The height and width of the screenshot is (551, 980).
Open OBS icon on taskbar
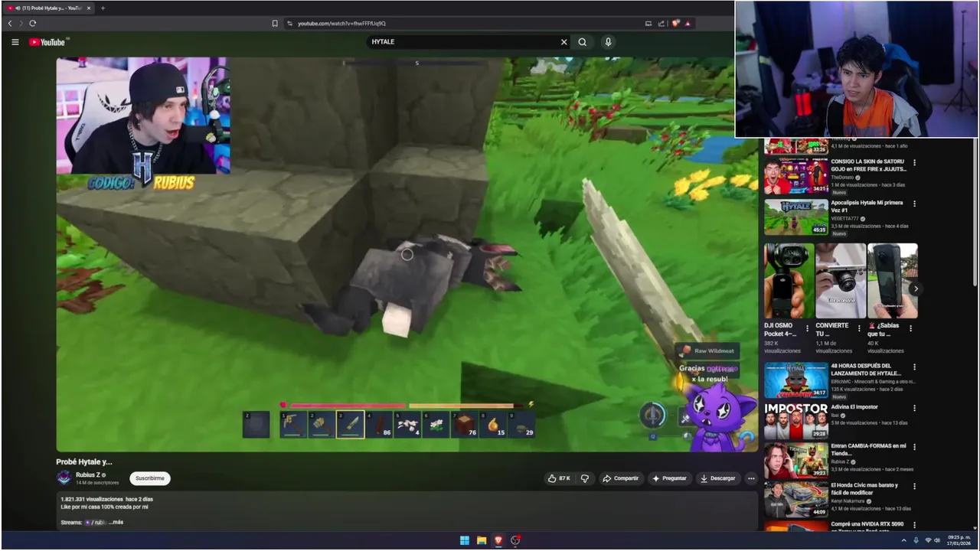pos(515,540)
